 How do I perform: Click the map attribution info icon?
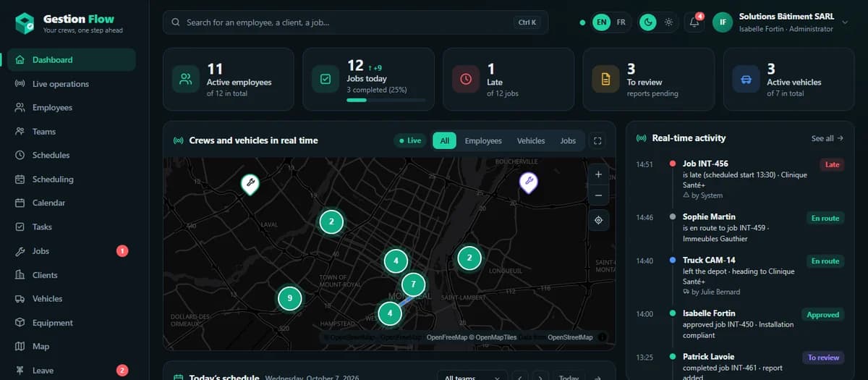pos(602,337)
